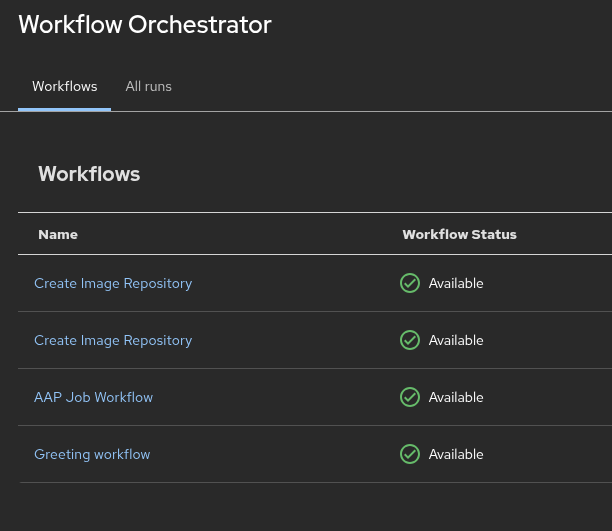Click the blue underline beneath the Workflows tab
Viewport: 612px width, 531px height.
tap(65, 109)
